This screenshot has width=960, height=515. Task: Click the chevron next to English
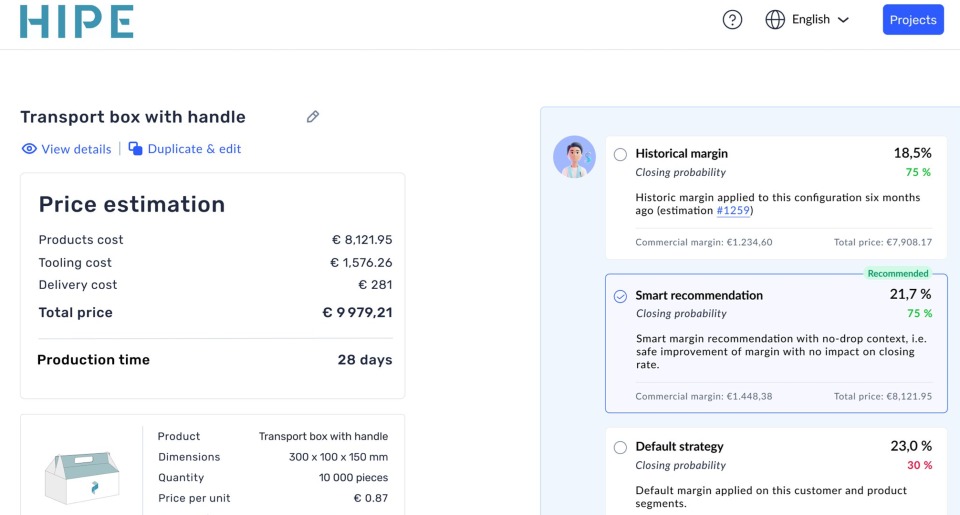coord(843,20)
